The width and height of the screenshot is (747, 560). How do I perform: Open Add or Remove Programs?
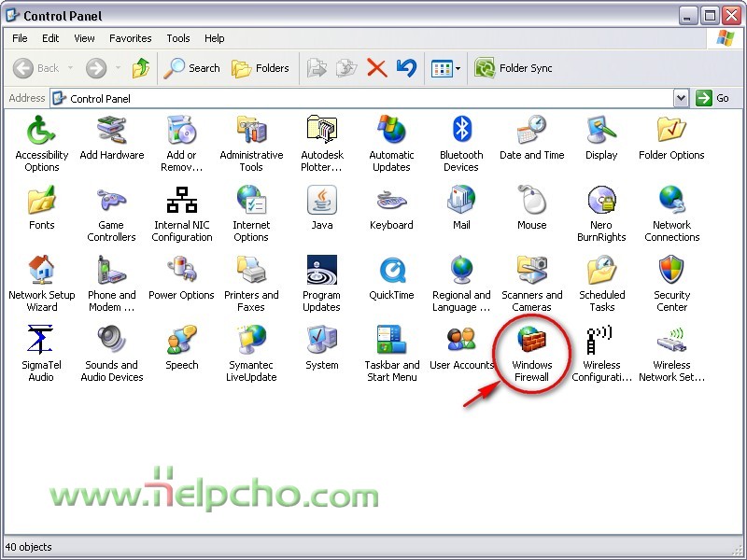point(181,144)
